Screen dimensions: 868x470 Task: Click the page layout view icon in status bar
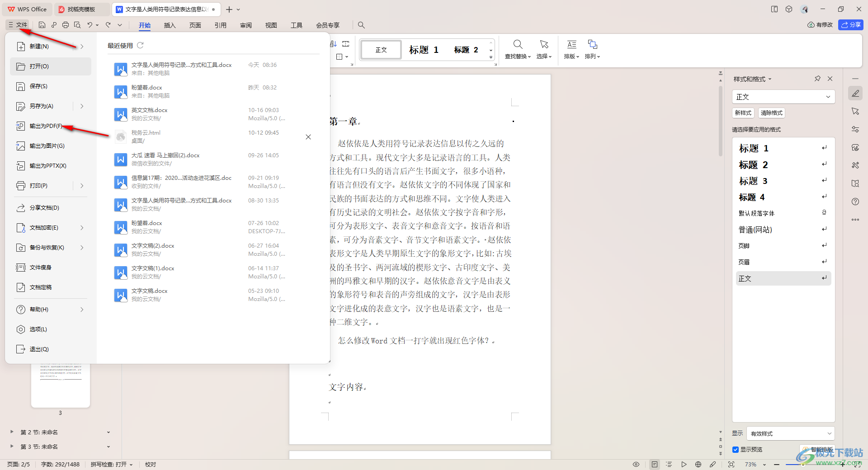[x=655, y=464]
